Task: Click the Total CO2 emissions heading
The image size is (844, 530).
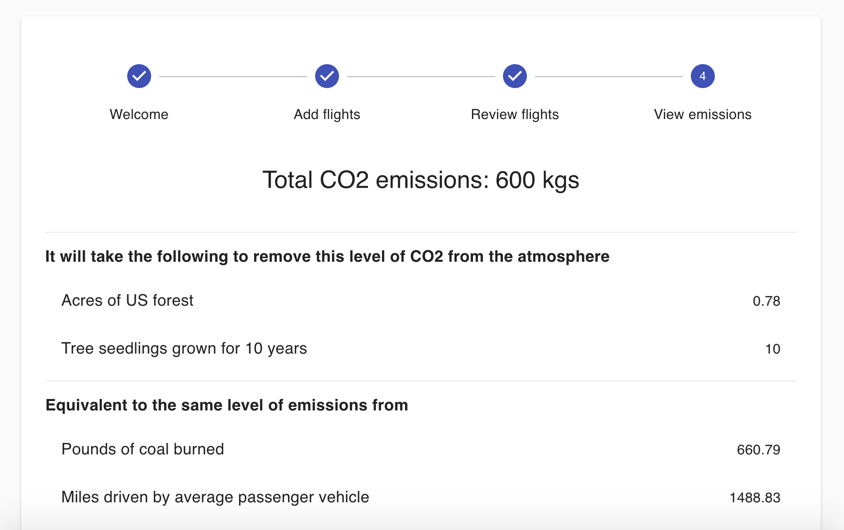Action: point(421,180)
